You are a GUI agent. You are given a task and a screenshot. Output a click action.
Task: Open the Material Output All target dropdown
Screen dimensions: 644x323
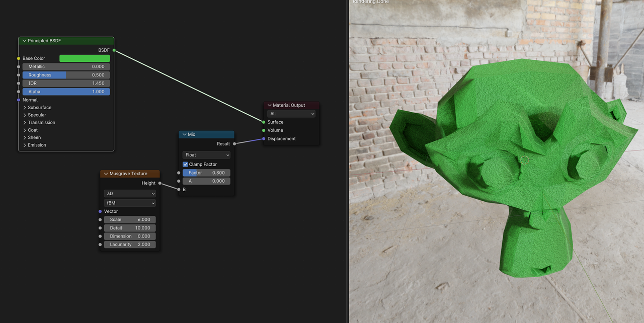coord(291,114)
